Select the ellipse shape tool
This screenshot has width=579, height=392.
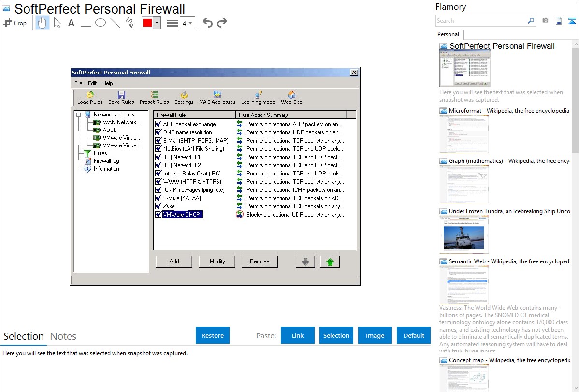click(x=100, y=23)
